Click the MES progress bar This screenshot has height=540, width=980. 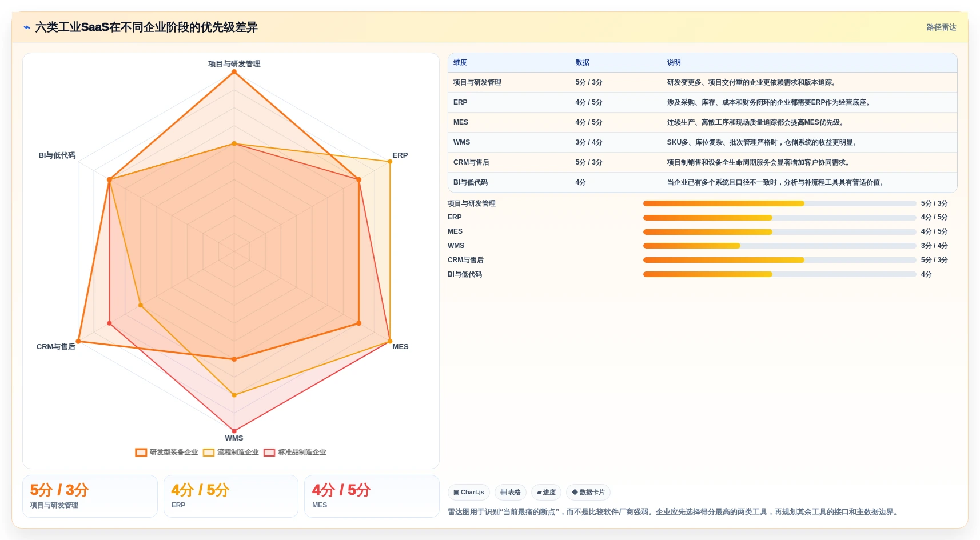pyautogui.click(x=779, y=232)
